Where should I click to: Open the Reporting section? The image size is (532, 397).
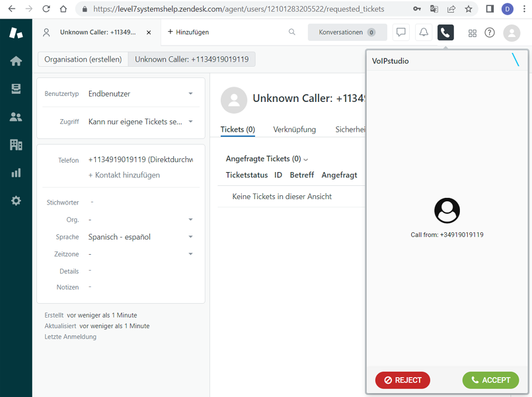pos(15,173)
